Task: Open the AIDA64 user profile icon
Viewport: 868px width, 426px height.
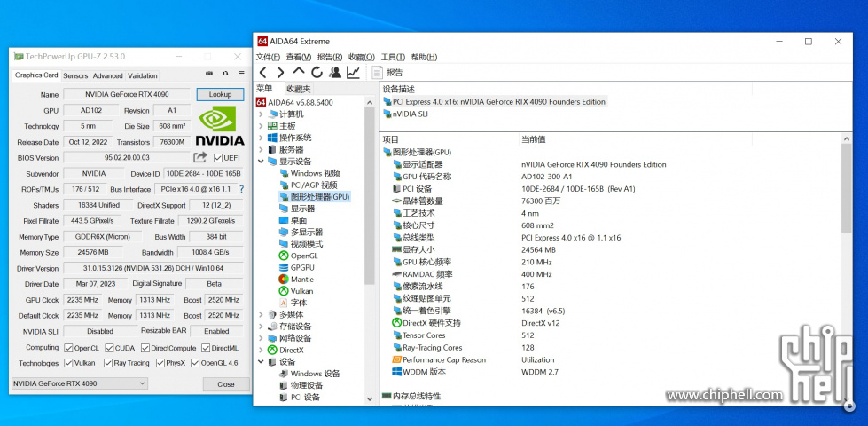Action: click(335, 72)
